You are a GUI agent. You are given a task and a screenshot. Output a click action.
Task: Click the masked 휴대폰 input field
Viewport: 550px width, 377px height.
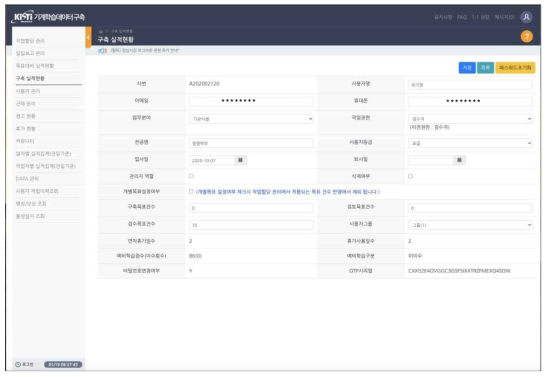(x=470, y=102)
